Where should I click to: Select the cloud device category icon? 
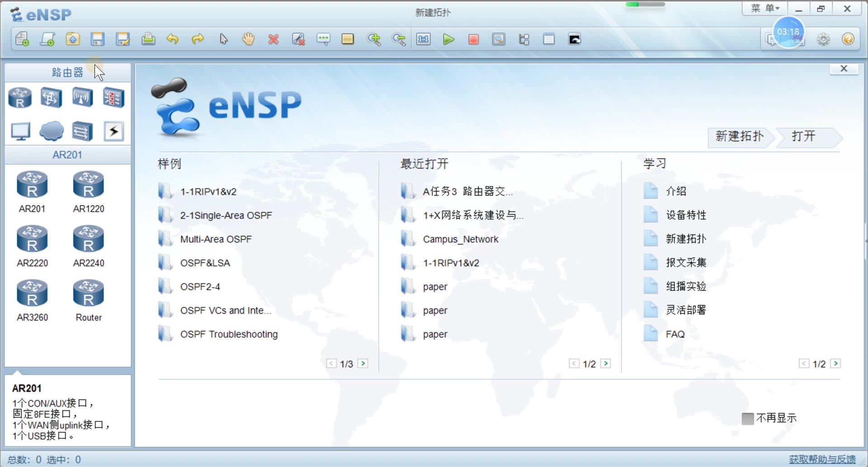point(51,132)
